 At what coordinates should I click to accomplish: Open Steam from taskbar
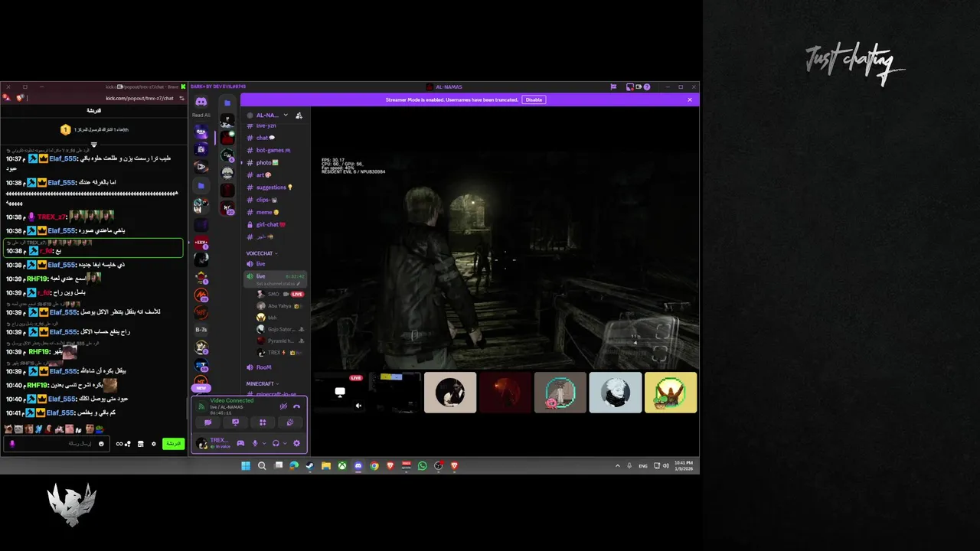[x=309, y=465]
